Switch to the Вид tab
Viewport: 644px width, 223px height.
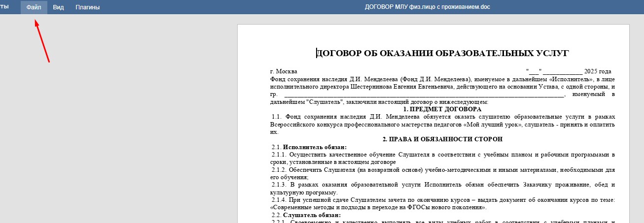[x=58, y=7]
